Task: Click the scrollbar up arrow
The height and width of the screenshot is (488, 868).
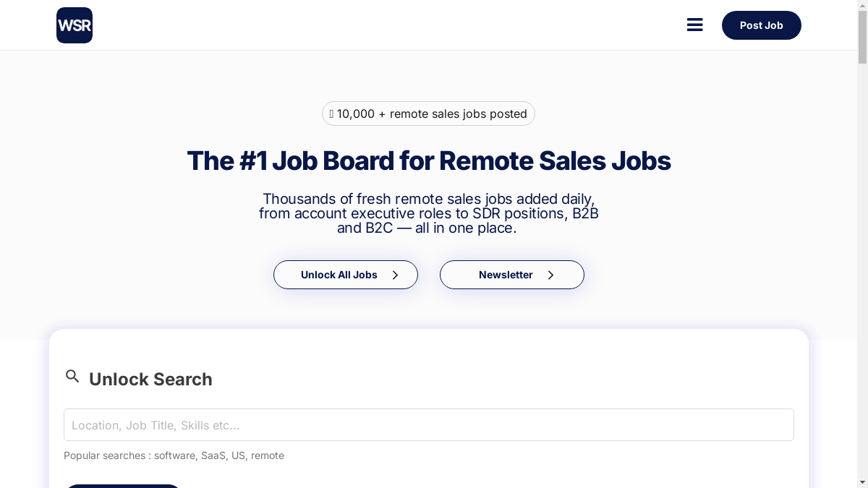Action: coord(862,5)
